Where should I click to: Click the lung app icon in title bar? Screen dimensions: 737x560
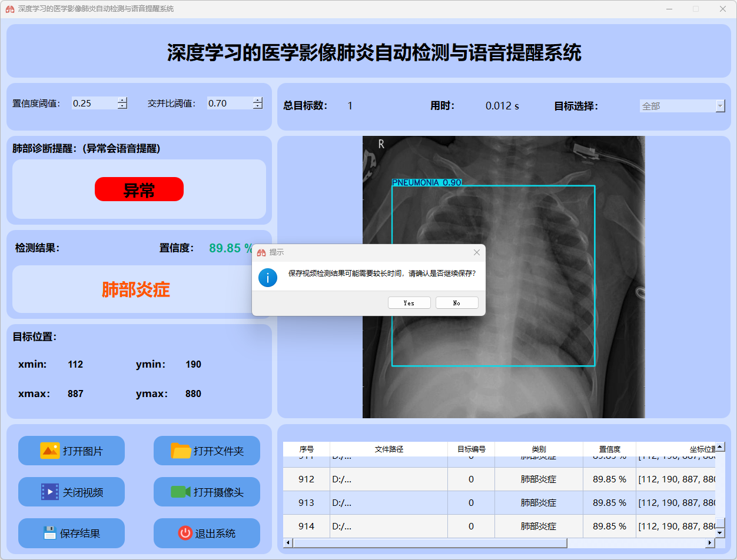9,9
